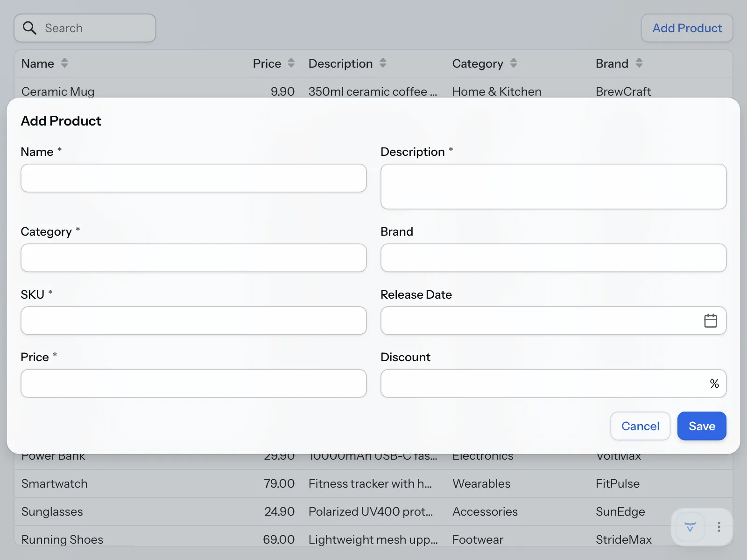Click the Wearables category cell
The height and width of the screenshot is (560, 747).
481,483
